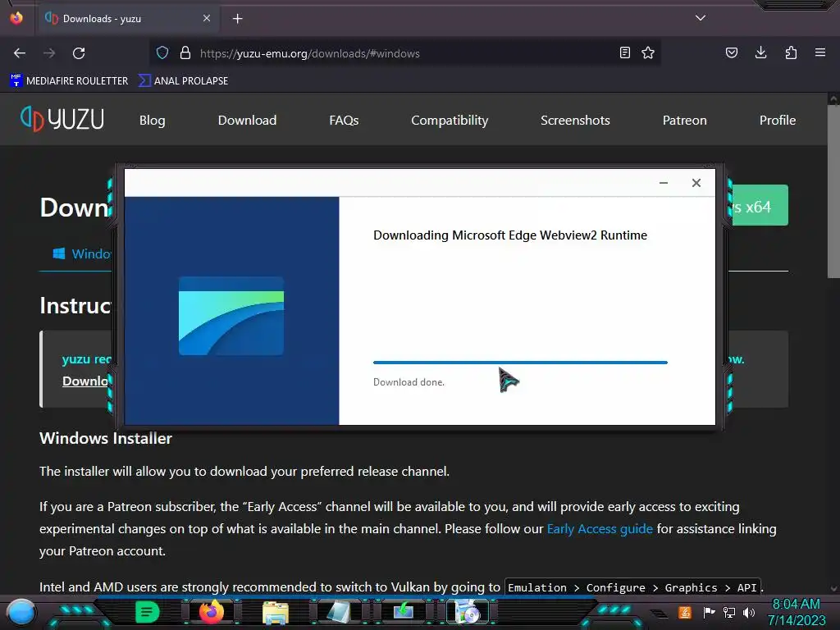This screenshot has width=840, height=630.
Task: Click the address bar URL field
Action: click(405, 53)
